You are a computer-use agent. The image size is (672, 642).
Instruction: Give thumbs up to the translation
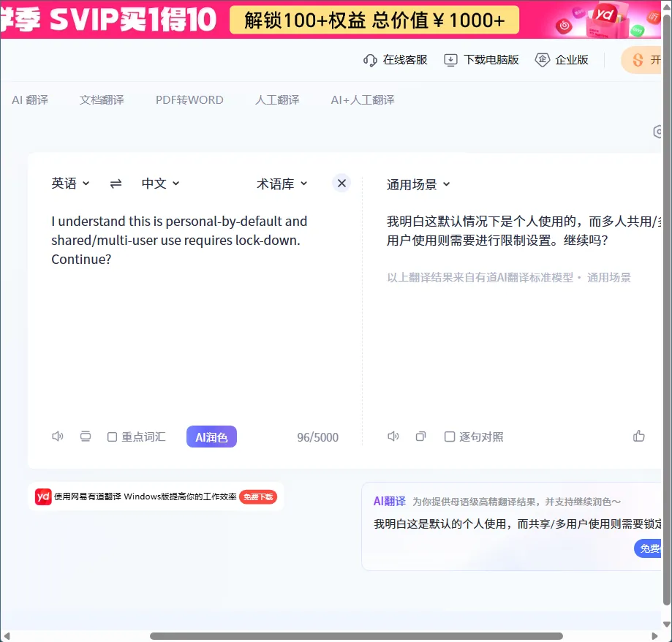tap(638, 437)
